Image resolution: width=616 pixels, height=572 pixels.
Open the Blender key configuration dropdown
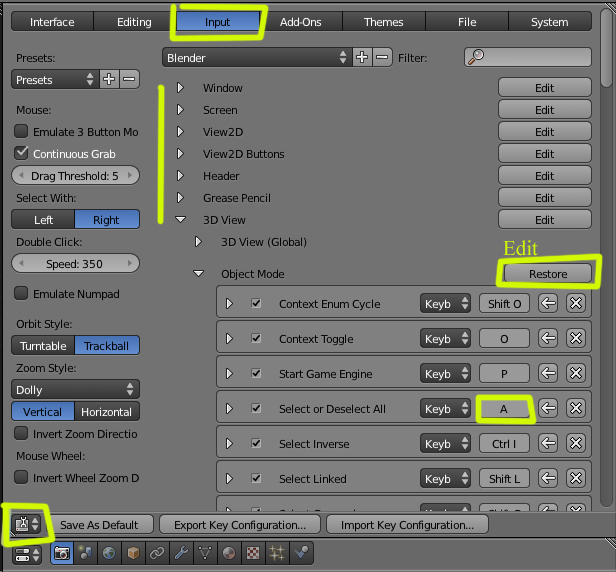[257, 58]
